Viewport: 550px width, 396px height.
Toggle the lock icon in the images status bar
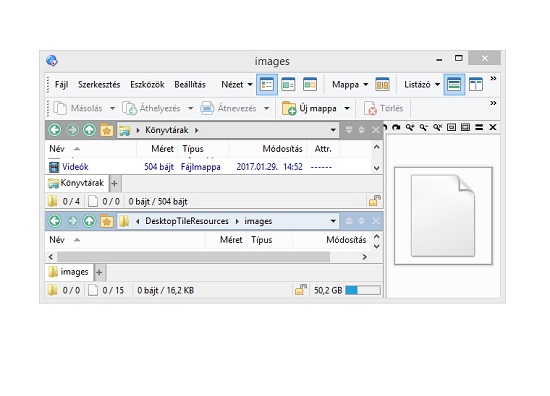click(x=301, y=290)
